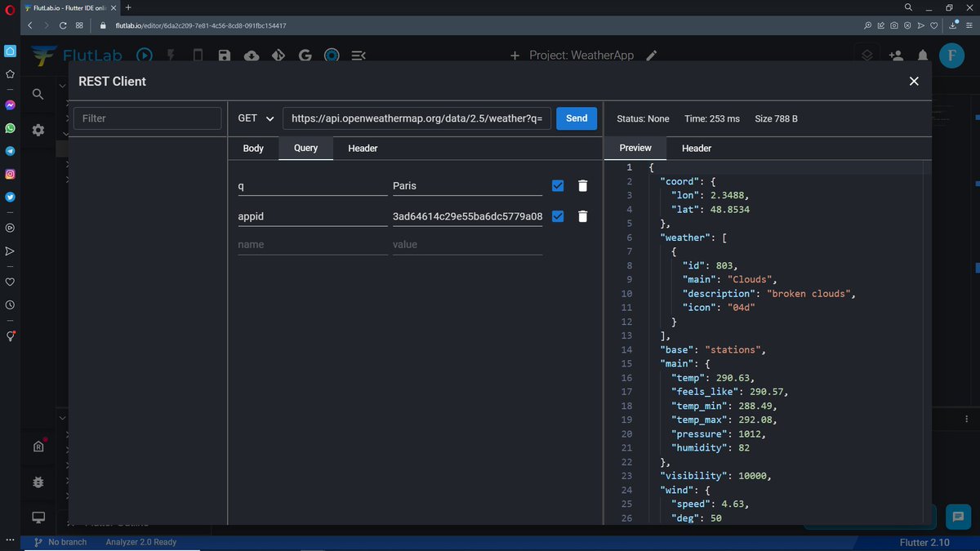
Task: Click Analyzer 2.0 Ready status text
Action: pyautogui.click(x=140, y=542)
